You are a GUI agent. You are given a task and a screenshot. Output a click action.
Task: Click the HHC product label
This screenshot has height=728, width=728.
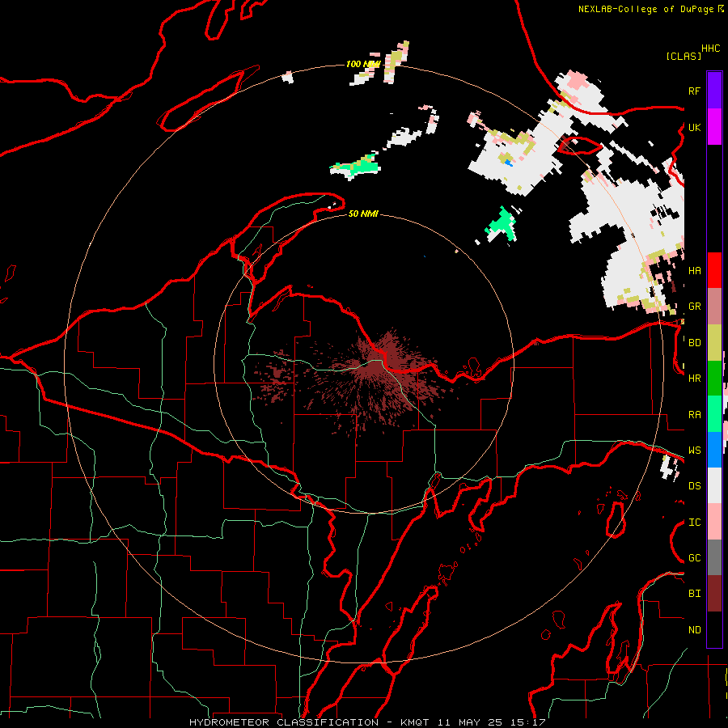pos(711,49)
